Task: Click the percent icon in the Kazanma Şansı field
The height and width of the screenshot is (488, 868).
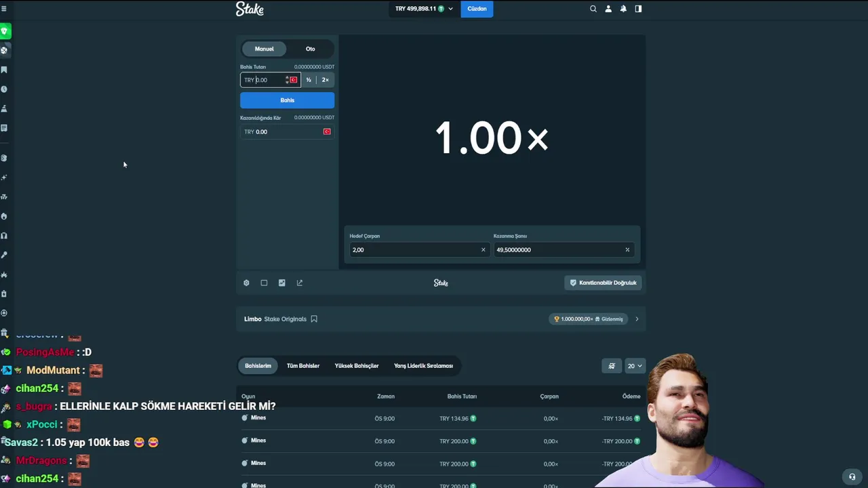Action: click(x=627, y=249)
